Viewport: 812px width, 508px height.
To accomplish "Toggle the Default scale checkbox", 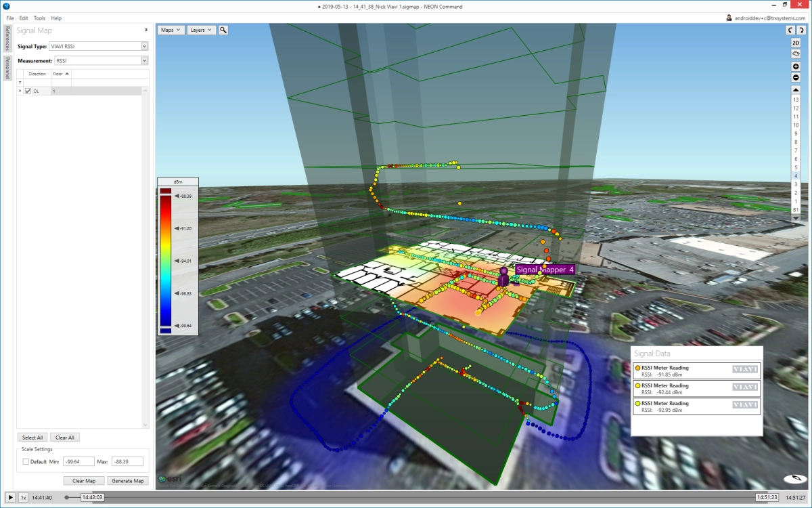I will pyautogui.click(x=26, y=461).
